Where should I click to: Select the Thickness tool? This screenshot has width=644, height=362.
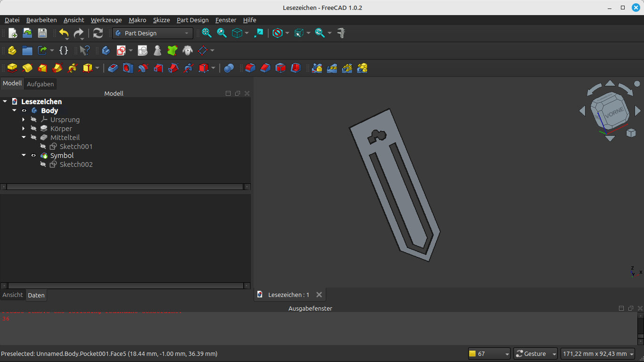296,68
